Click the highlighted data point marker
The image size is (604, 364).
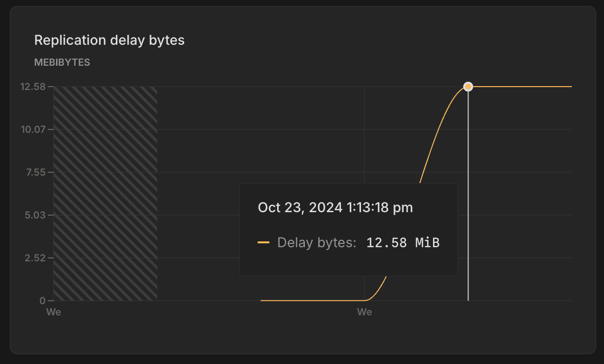click(468, 87)
